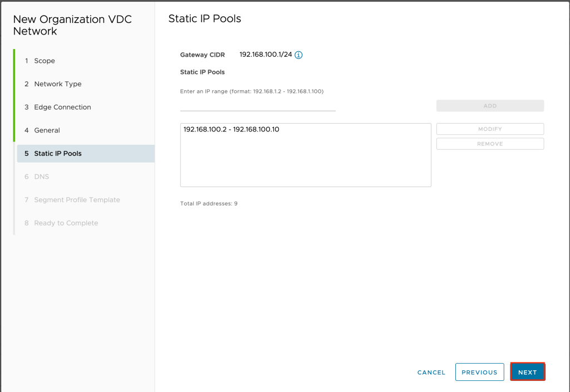Return to the General step
Screen dimensions: 570x392
(47, 130)
